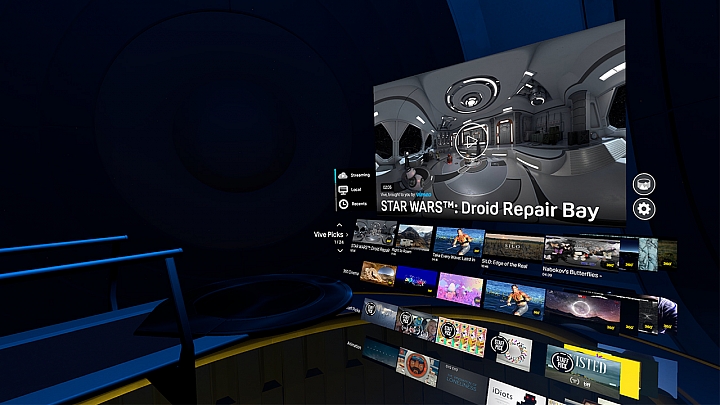This screenshot has width=720, height=405.
Task: Open the Twisted Staff Pick thumbnail
Action: 583,371
